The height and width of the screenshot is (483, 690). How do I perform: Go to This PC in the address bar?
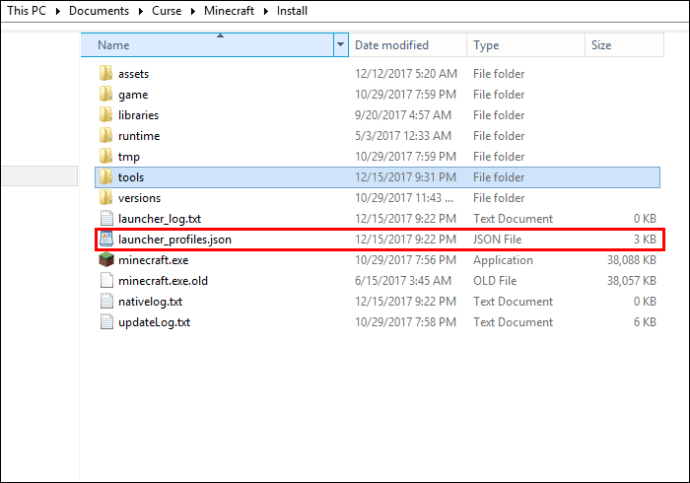(27, 11)
